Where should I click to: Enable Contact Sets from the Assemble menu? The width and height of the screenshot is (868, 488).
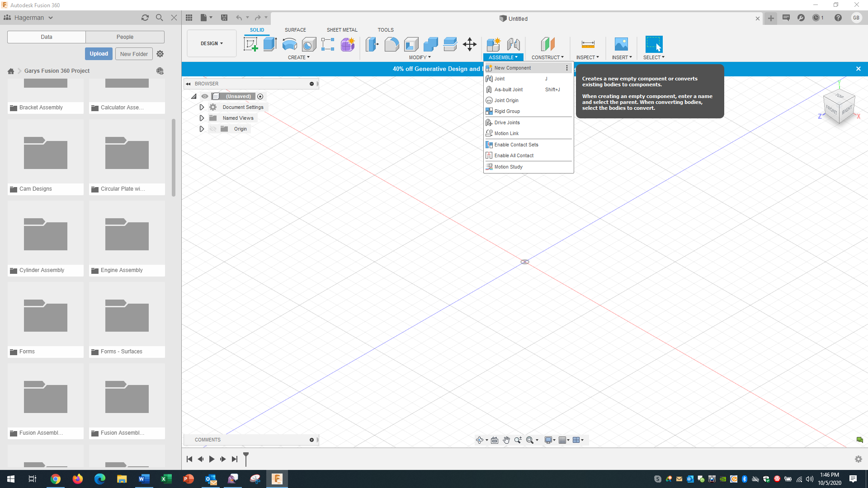[516, 144]
